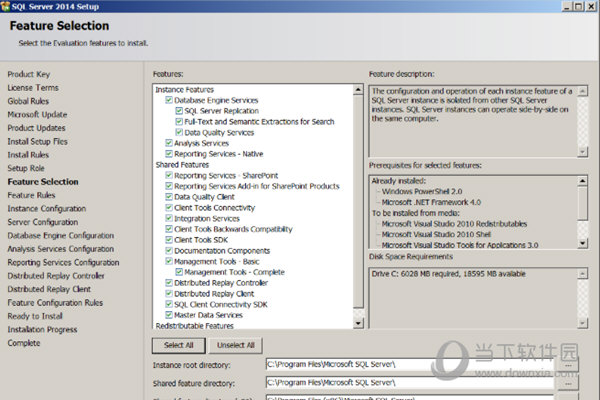Click Microsoft .NET Framework 4.0 entry

[431, 202]
